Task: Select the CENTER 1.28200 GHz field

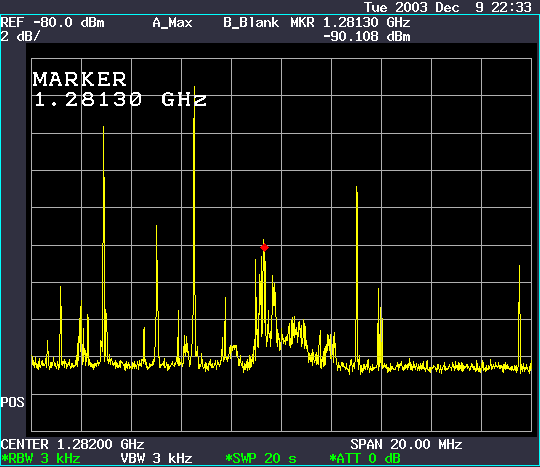Action: tap(72, 444)
